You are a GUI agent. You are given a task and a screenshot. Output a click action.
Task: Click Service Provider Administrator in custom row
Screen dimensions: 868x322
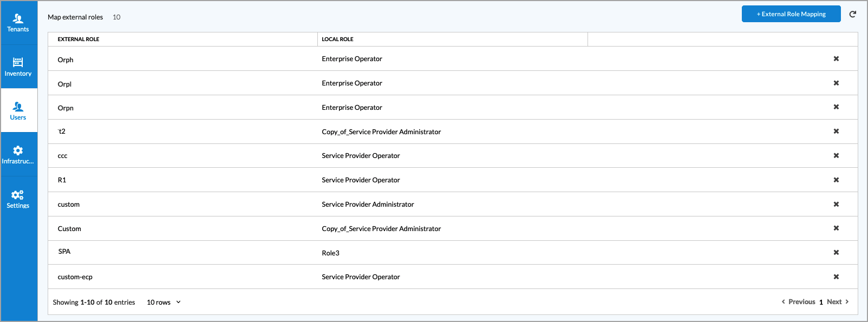(368, 204)
